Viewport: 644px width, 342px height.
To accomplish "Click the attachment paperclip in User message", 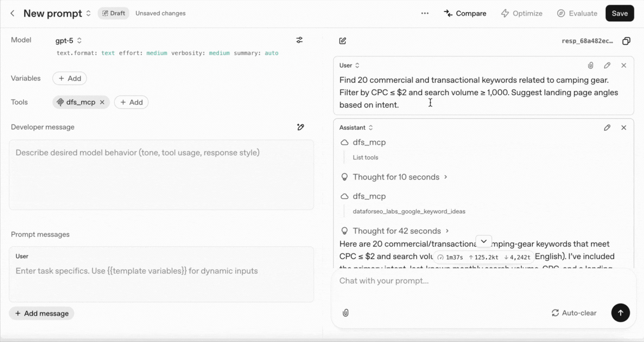I will point(590,66).
